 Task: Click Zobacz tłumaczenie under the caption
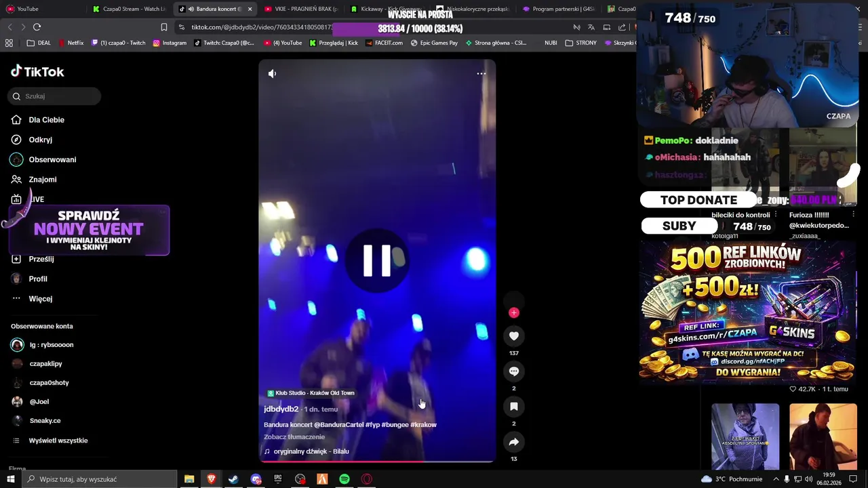294,437
